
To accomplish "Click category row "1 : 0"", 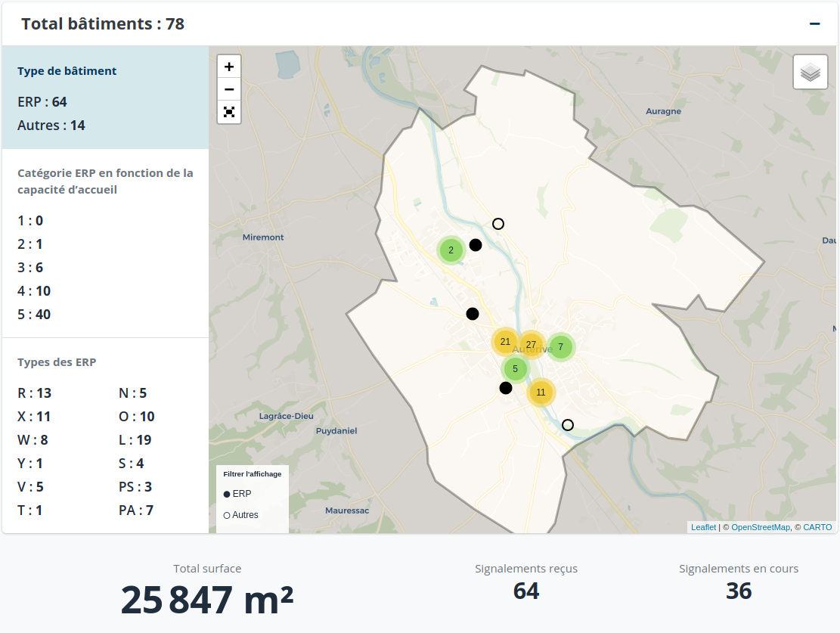I will [x=30, y=220].
